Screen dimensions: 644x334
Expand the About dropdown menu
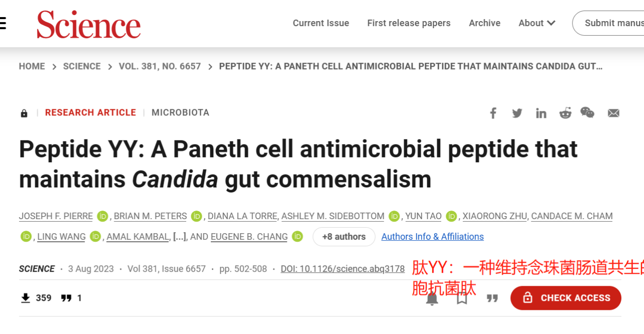(537, 23)
